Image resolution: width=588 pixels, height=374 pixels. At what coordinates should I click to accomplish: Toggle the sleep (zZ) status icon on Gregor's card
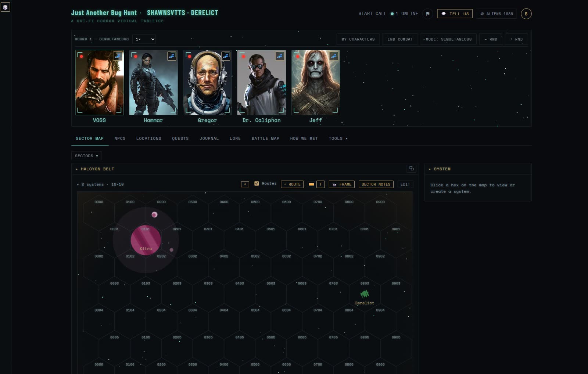pyautogui.click(x=226, y=56)
